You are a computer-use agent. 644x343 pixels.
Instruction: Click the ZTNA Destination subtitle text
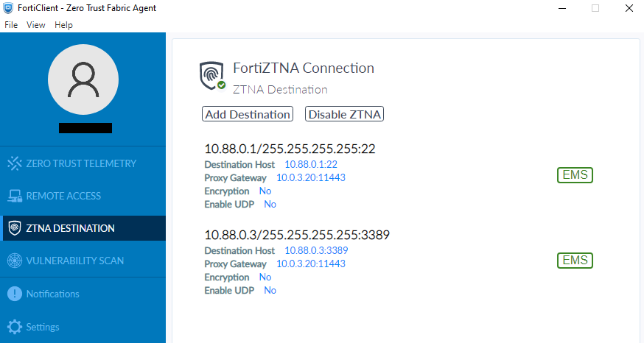(280, 90)
